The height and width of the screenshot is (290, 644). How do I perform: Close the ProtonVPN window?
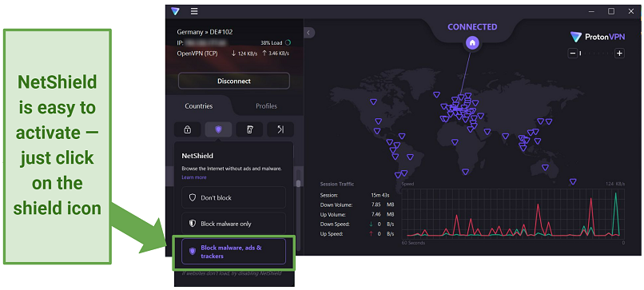pos(631,11)
